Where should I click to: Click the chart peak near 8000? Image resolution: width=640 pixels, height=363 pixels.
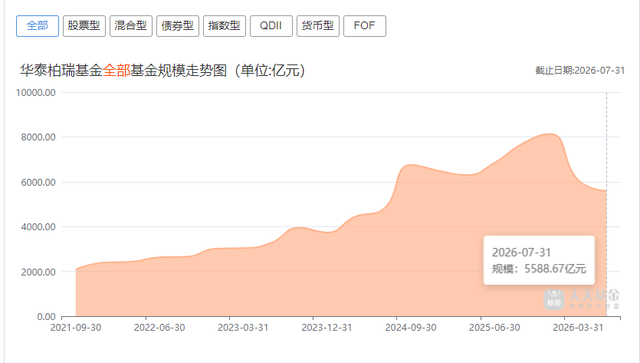[551, 134]
